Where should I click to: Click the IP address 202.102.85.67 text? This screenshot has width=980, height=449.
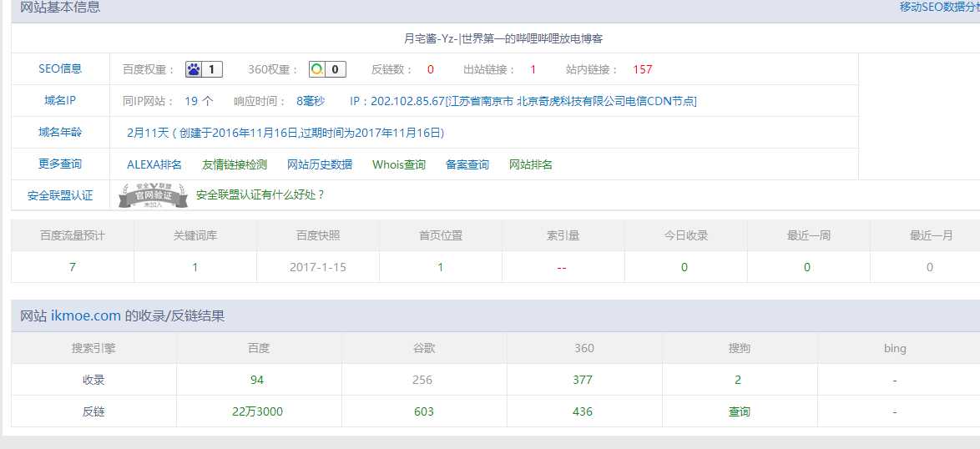coord(407,101)
